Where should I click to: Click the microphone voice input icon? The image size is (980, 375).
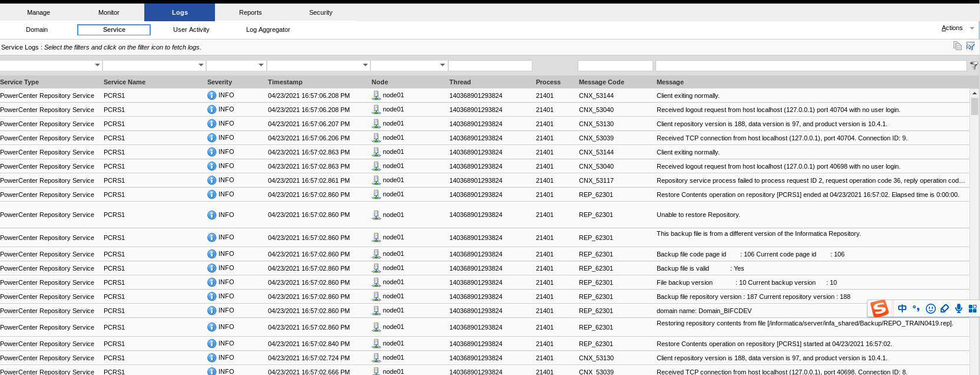click(x=959, y=308)
